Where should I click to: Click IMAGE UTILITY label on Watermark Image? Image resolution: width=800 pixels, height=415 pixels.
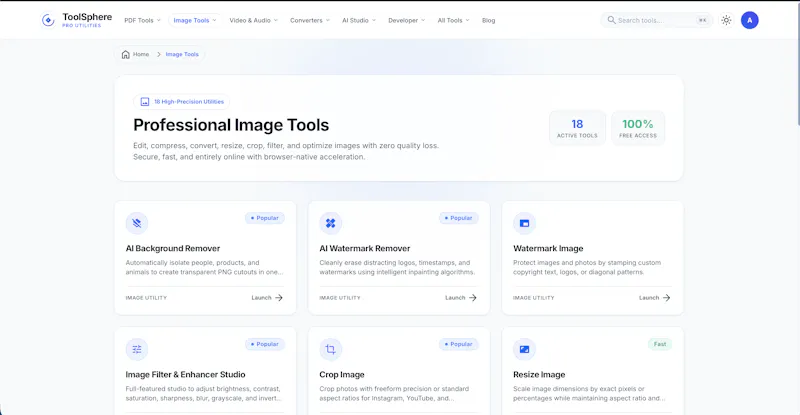pyautogui.click(x=534, y=298)
